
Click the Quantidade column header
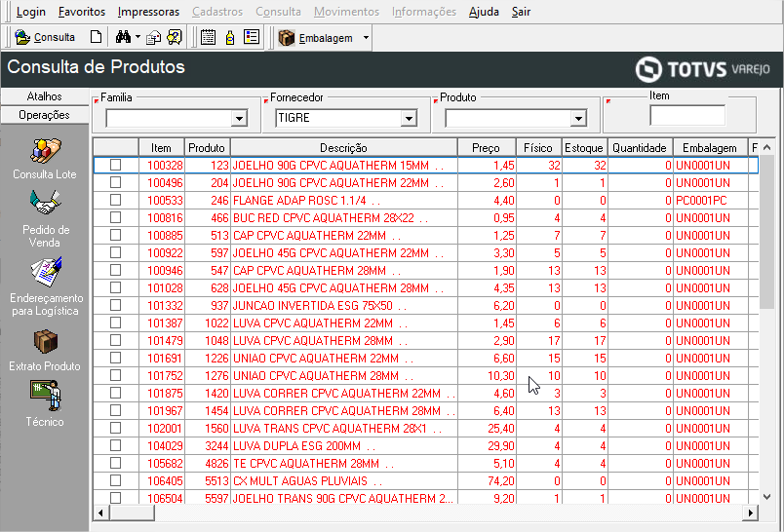(x=640, y=148)
